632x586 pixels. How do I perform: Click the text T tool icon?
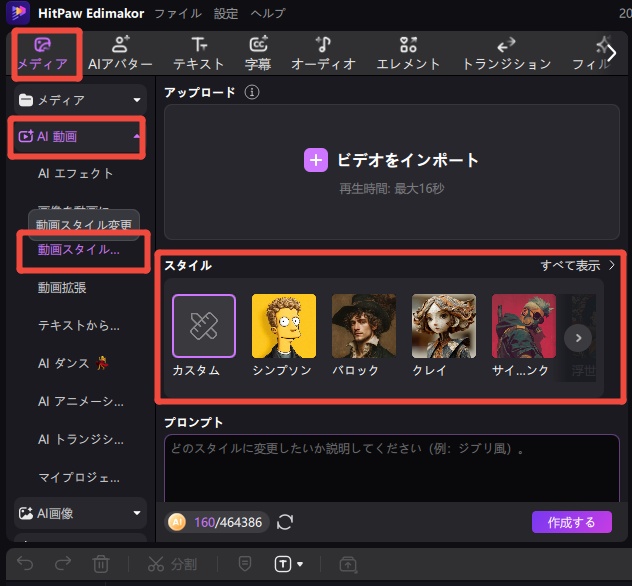283,564
